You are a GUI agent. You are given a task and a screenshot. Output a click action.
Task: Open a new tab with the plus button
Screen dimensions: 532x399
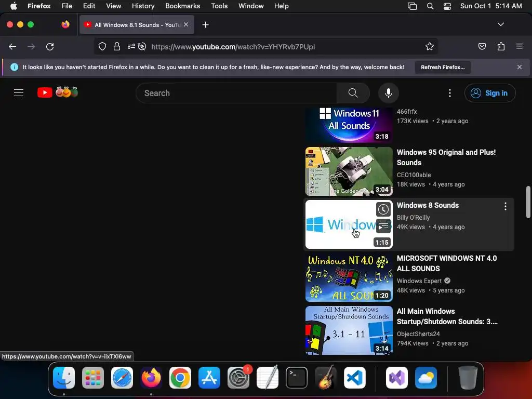[205, 25]
